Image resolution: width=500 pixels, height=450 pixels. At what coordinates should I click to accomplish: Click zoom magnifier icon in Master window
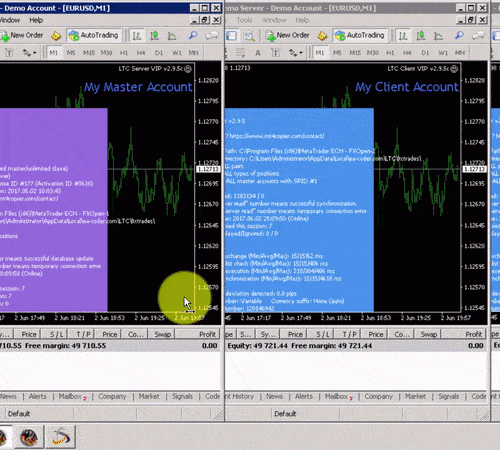pos(193,35)
